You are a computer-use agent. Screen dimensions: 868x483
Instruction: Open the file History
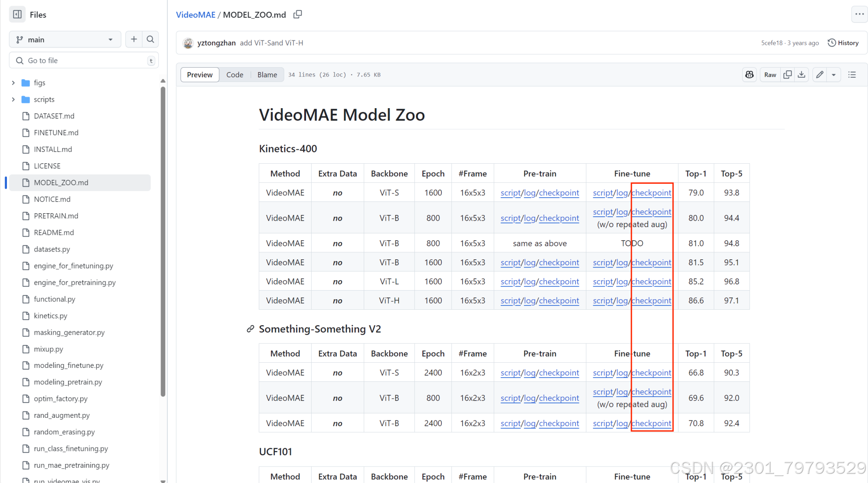843,43
